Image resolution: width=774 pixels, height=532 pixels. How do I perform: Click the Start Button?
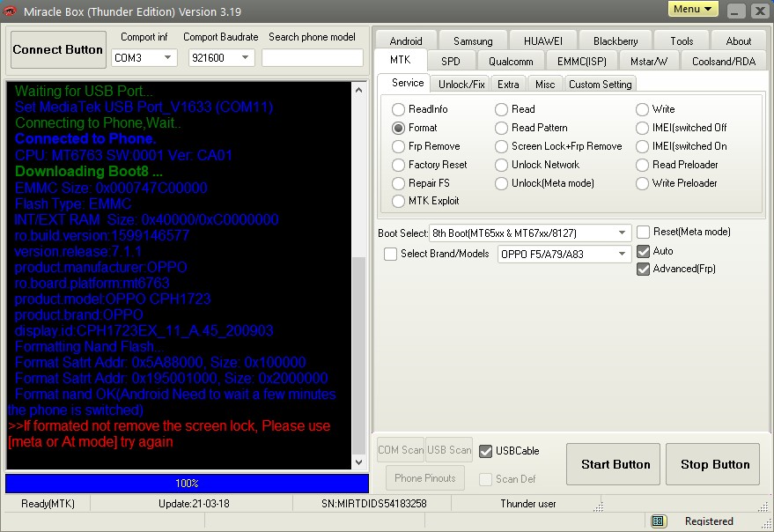tap(613, 464)
